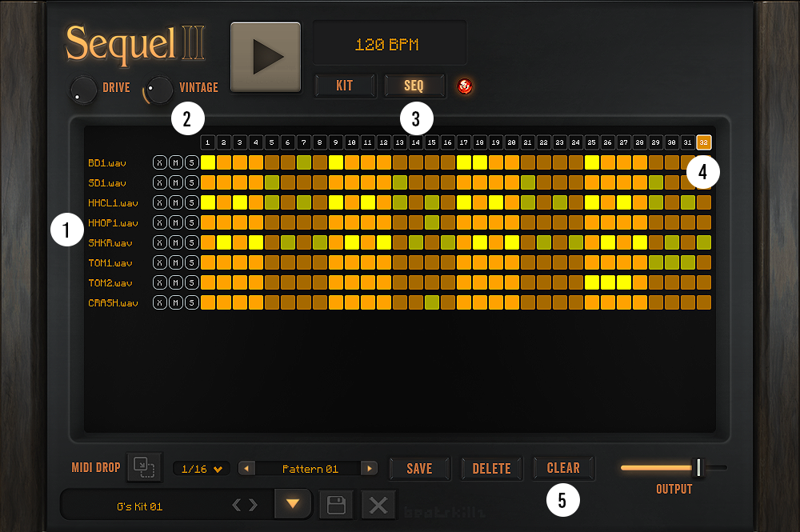The height and width of the screenshot is (532, 800).
Task: Solo the HHOP1.wav track
Action: 192,222
